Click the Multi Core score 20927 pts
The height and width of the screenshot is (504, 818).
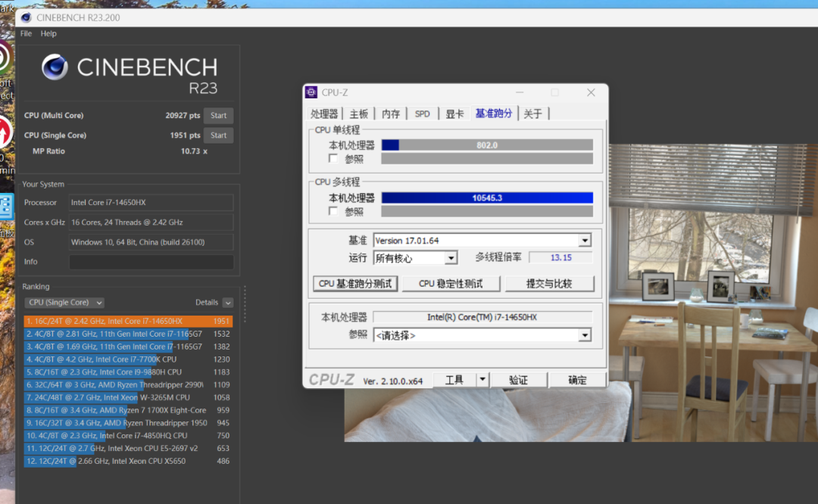pos(183,115)
